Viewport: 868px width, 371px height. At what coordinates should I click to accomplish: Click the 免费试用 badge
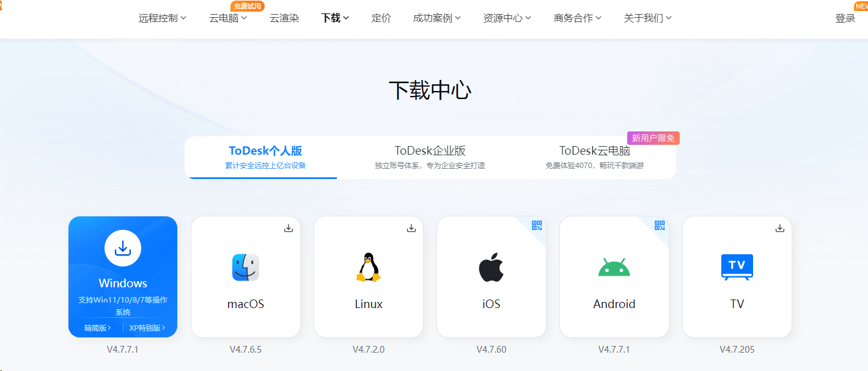pyautogui.click(x=248, y=6)
